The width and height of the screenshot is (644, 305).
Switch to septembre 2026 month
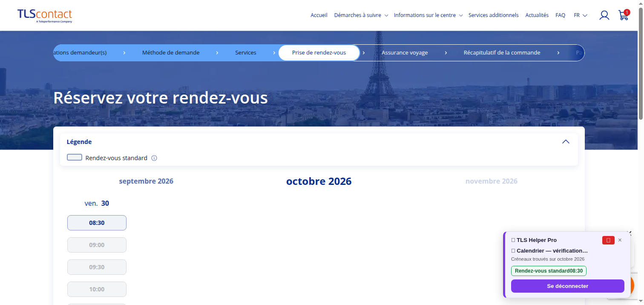[x=146, y=181]
